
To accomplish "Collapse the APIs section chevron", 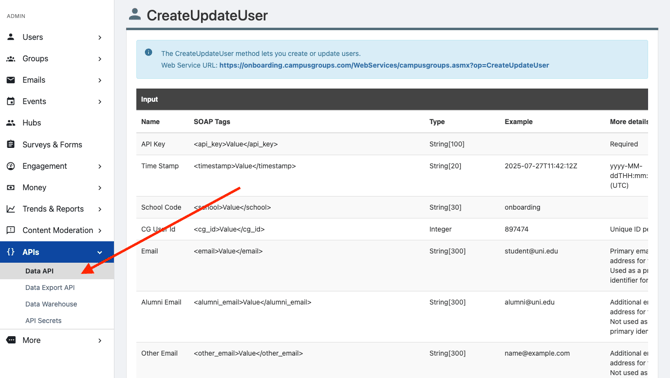I will tap(100, 252).
